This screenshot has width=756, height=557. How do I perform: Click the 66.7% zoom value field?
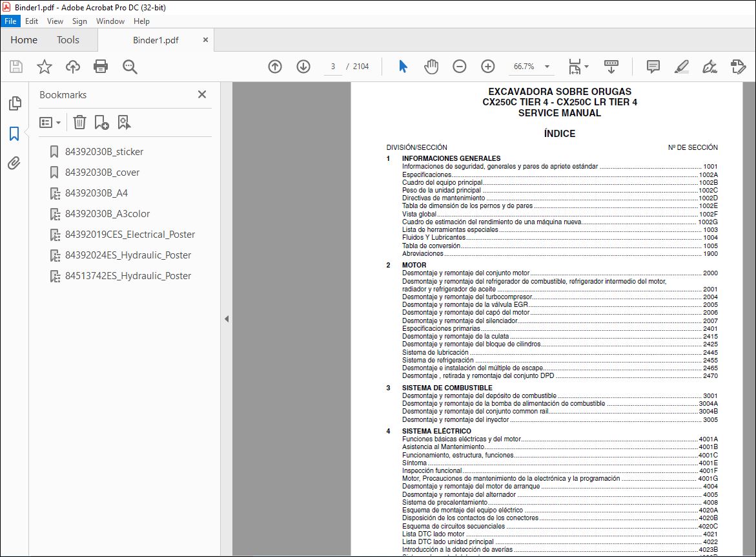click(524, 67)
